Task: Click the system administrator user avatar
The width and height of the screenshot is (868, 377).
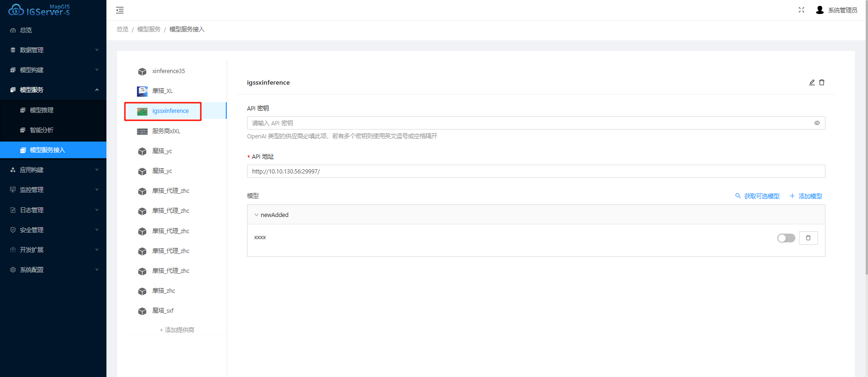Action: pos(819,10)
